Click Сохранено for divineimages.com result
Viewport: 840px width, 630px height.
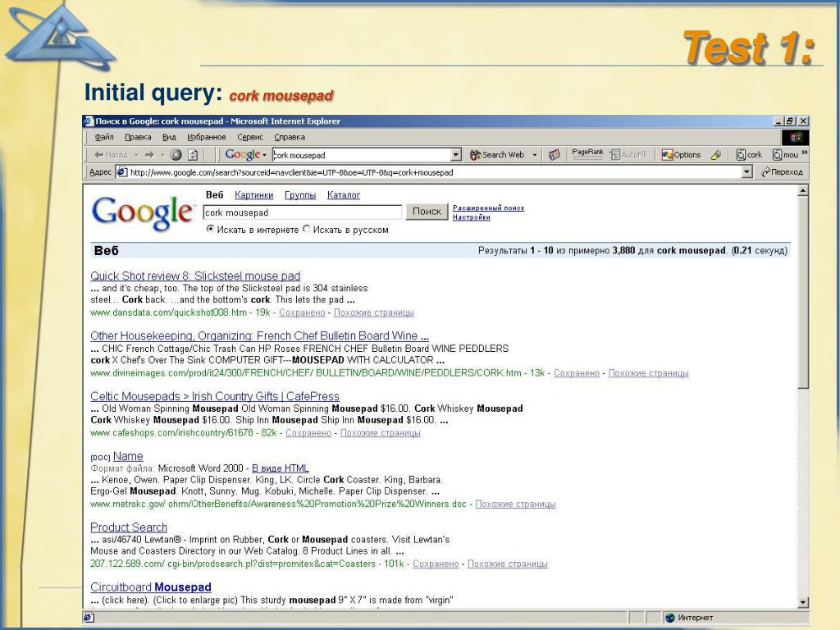tap(577, 373)
